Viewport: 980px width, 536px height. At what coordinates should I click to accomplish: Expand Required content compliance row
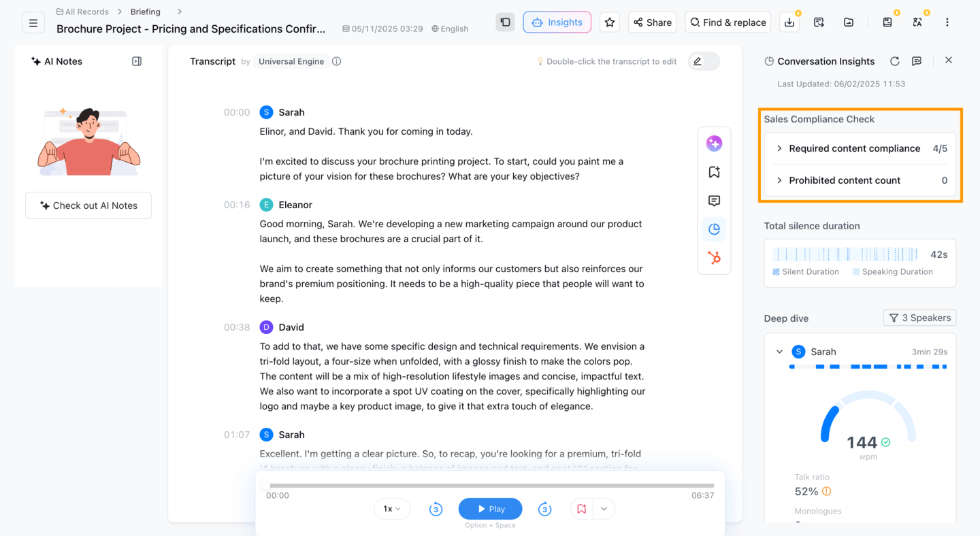860,148
